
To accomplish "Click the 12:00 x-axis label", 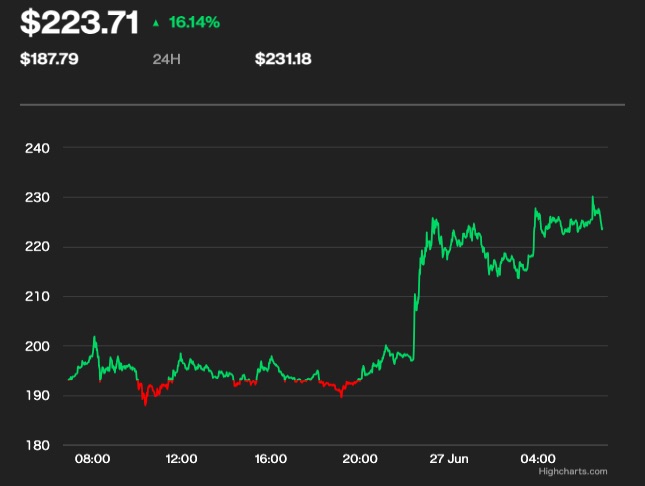I will [x=181, y=459].
